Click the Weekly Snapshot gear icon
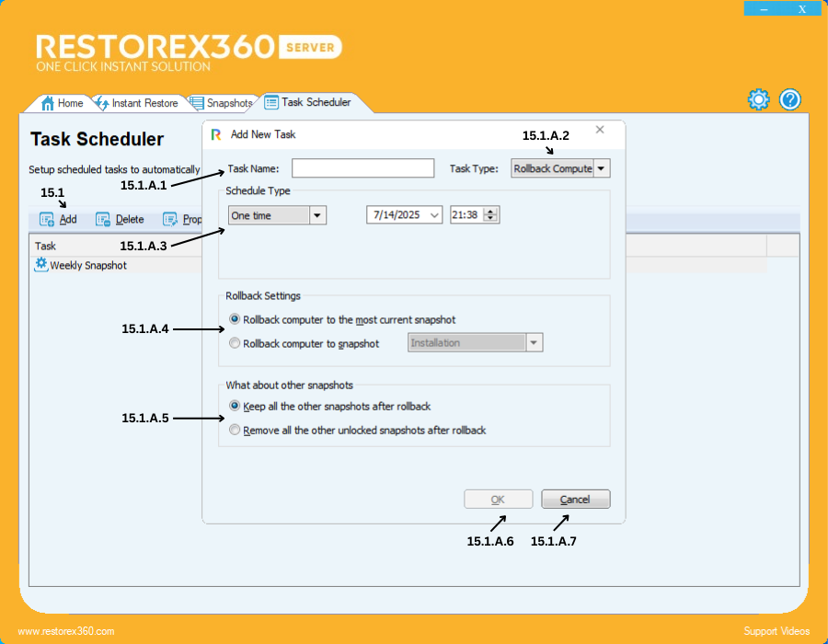The image size is (828, 644). [41, 264]
